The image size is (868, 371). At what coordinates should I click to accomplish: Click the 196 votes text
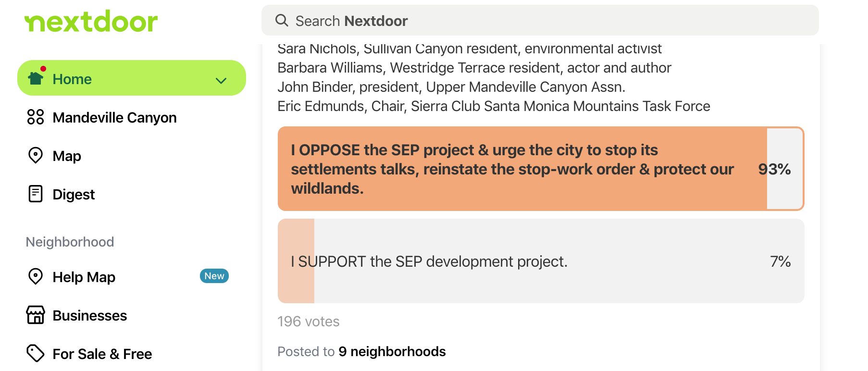pyautogui.click(x=309, y=322)
